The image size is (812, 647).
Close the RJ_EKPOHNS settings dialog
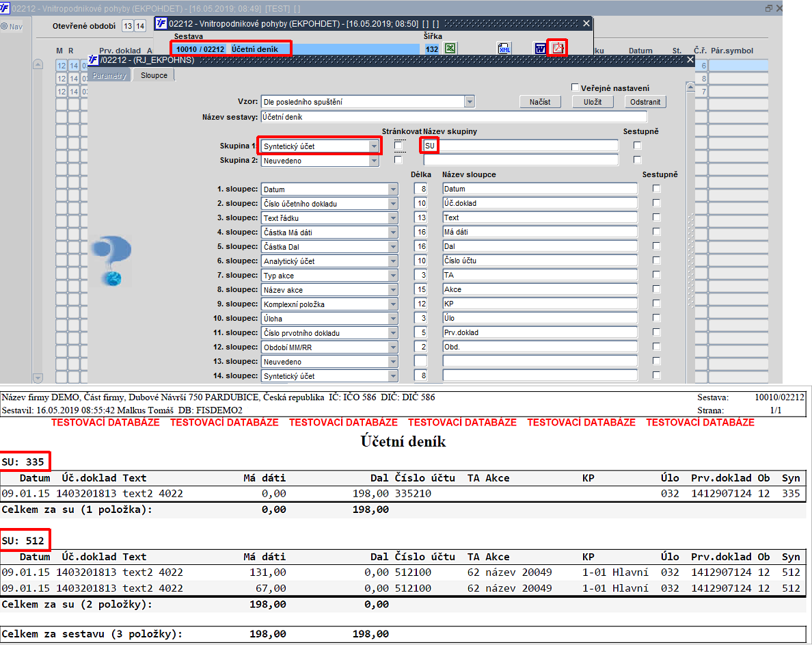(x=690, y=60)
